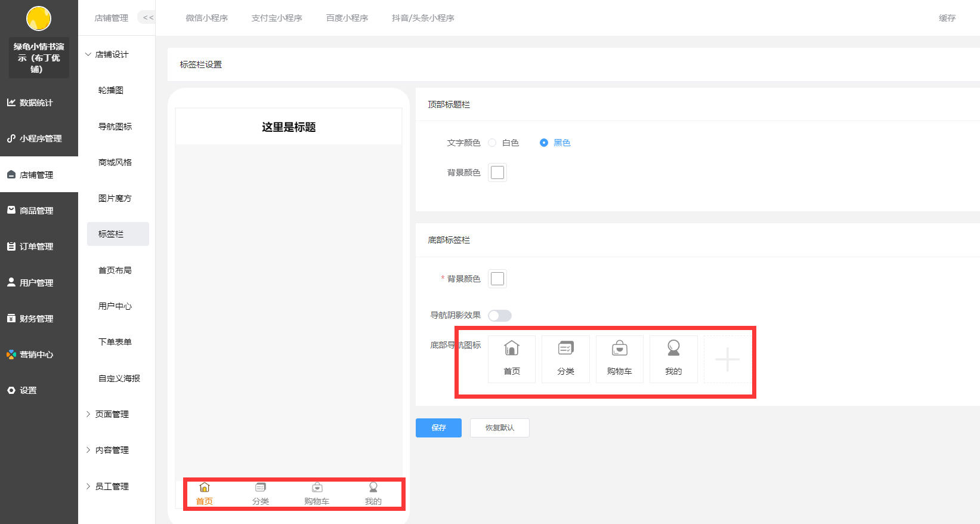Open 商品管理 in the left sidebar
This screenshot has height=524, width=980.
click(36, 211)
